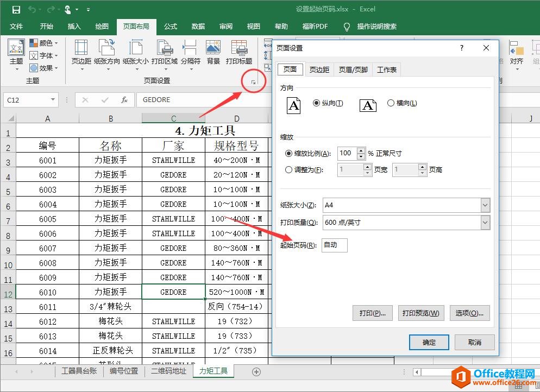This screenshot has width=540, height=392.
Task: Open the File (文件) menu tab
Action: tap(16, 27)
